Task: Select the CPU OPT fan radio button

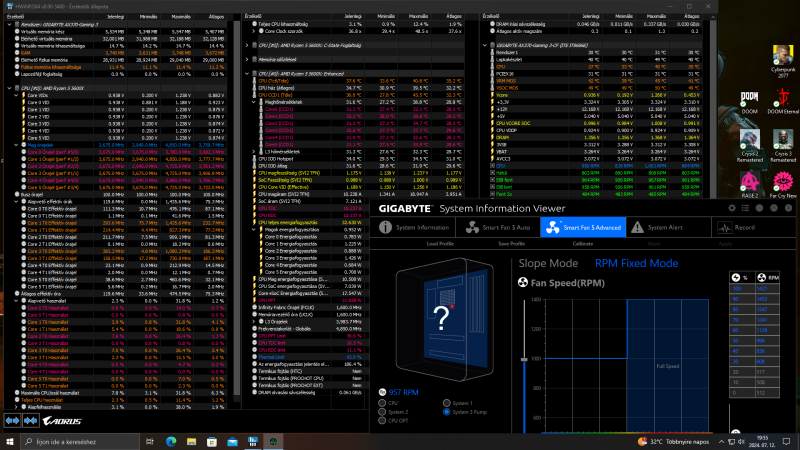Action: (382, 420)
